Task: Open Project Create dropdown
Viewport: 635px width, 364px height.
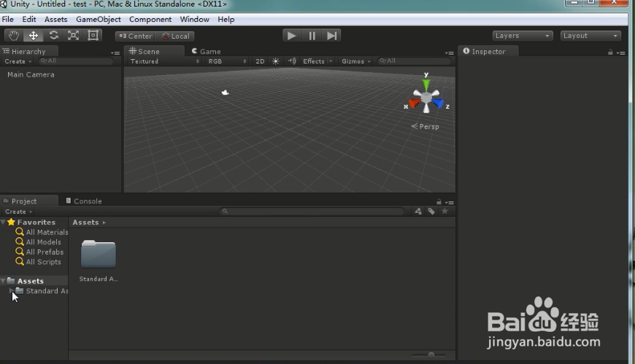Action: [18, 212]
